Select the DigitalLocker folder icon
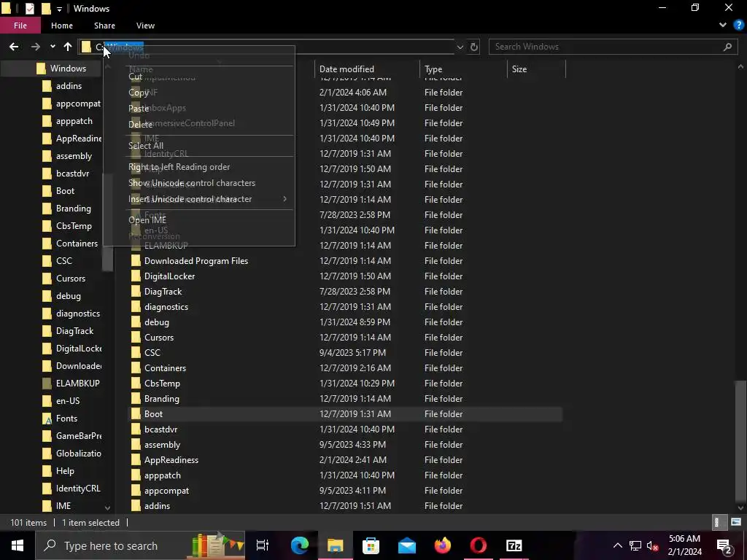The width and height of the screenshot is (747, 560). [x=136, y=276]
